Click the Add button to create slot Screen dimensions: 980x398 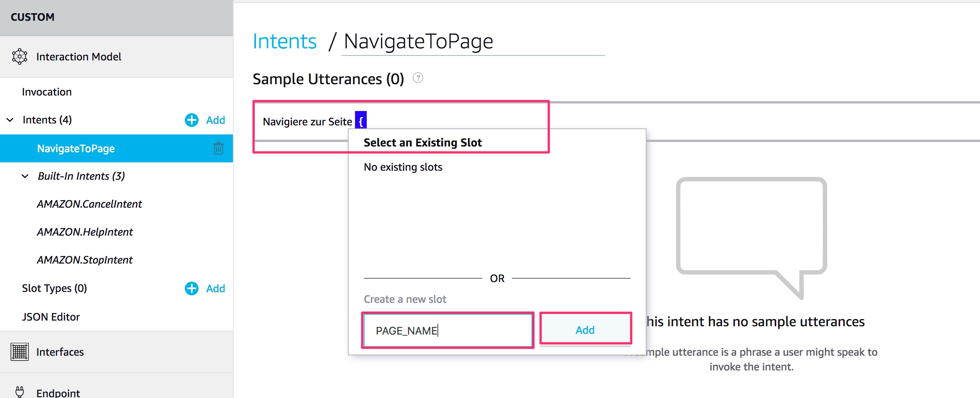[585, 330]
